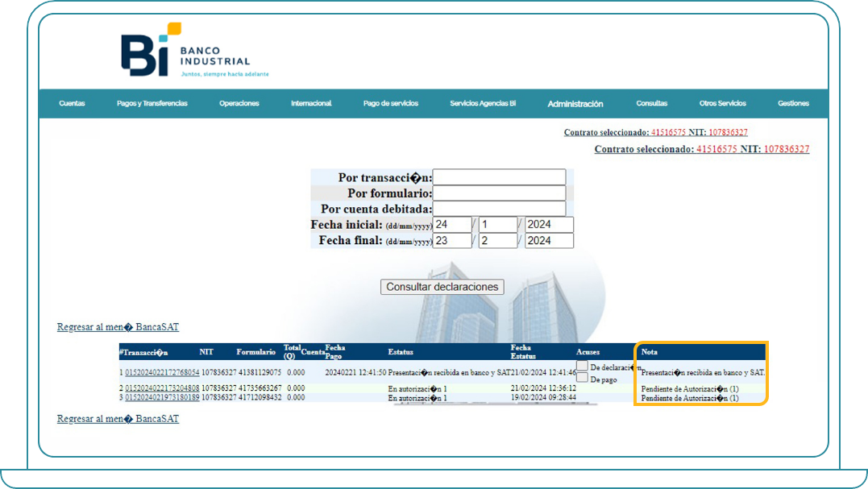Click the Por transacción input field
868x489 pixels.
click(500, 177)
